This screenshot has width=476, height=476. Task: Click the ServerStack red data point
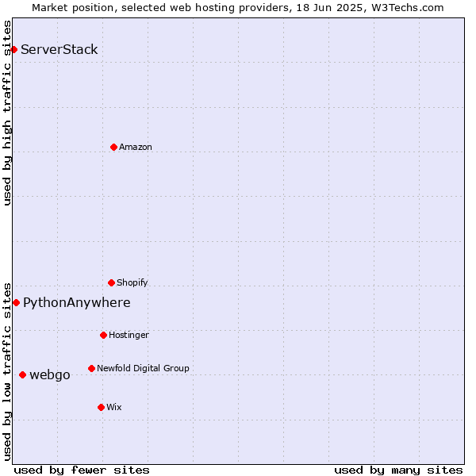tap(13, 49)
